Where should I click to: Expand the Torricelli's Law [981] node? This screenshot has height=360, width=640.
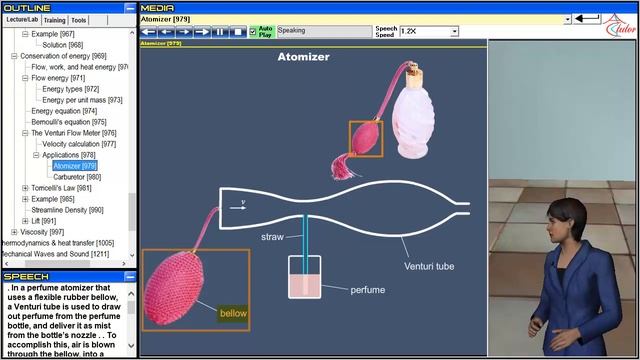pos(25,188)
